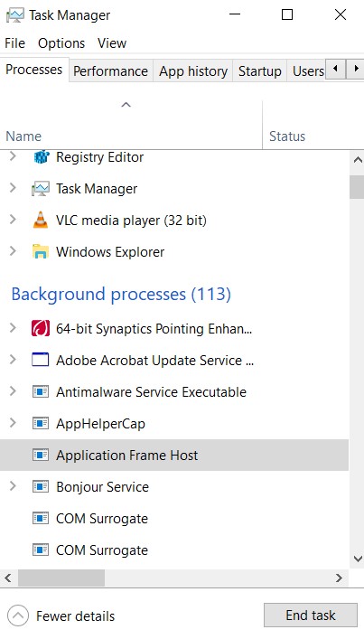Click the Synaptics Pointing Enhancer red icon

coord(41,328)
